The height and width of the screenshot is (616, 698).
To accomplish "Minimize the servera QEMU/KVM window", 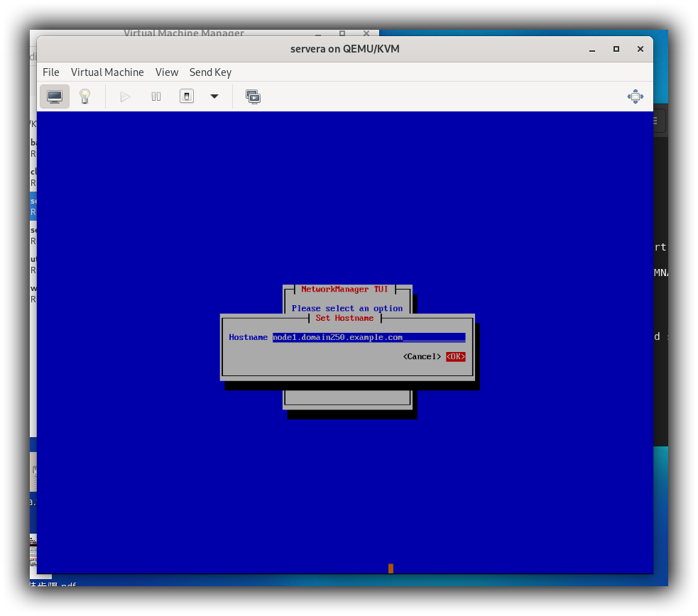I will click(592, 49).
